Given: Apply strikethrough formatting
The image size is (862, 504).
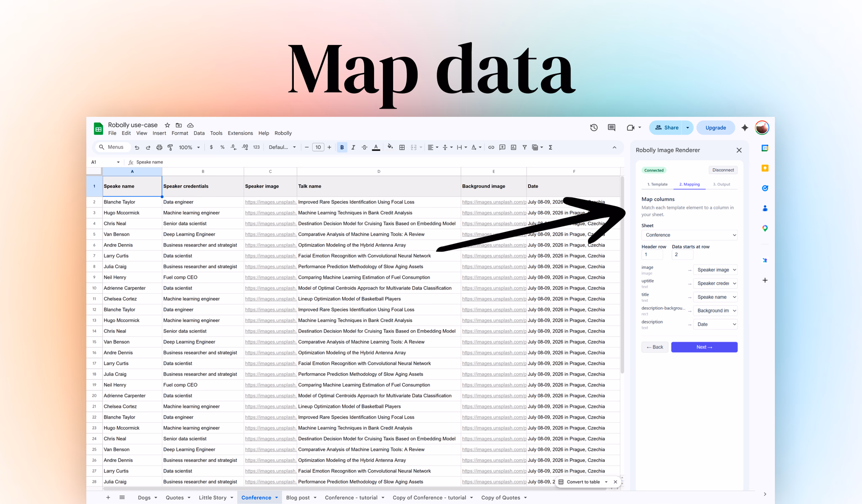Looking at the screenshot, I should click(x=364, y=147).
